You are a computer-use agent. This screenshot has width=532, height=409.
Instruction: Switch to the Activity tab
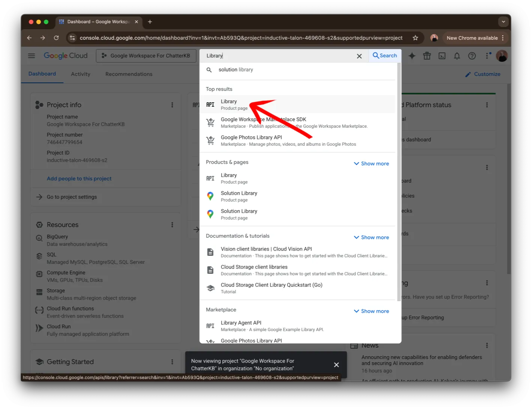(x=81, y=74)
